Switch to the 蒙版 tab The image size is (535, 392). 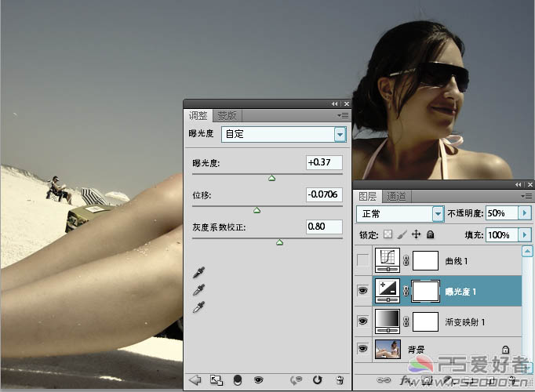228,115
